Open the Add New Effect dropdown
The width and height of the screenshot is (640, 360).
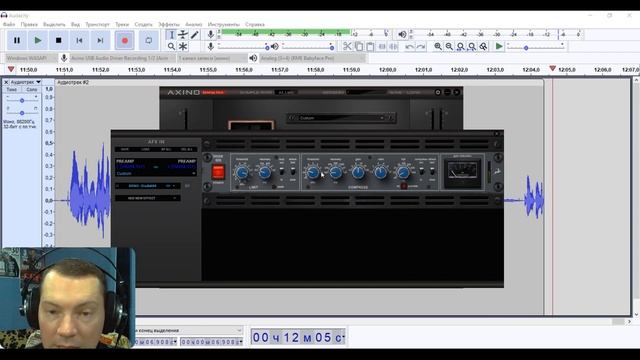148,198
